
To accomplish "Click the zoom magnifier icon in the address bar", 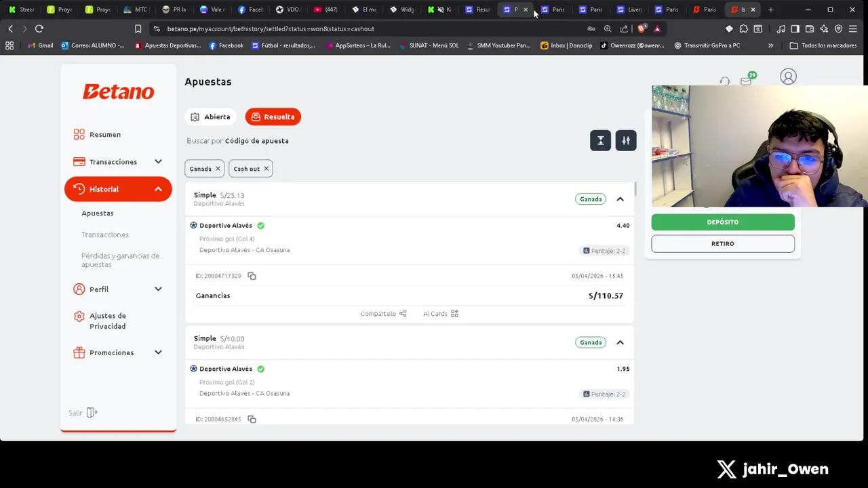I will 608,28.
